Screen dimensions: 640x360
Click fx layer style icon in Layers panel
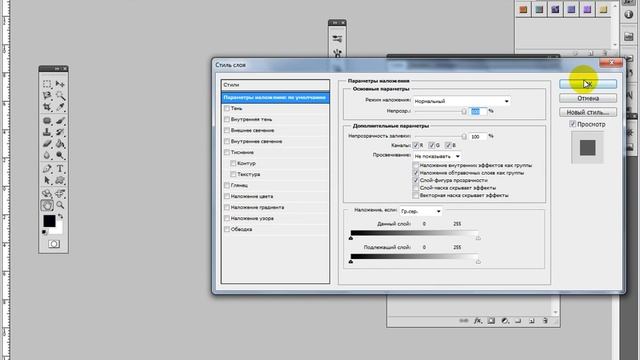pyautogui.click(x=478, y=321)
